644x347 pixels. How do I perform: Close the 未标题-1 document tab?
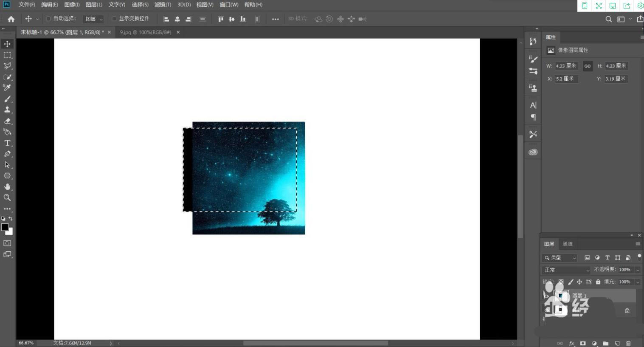point(109,32)
